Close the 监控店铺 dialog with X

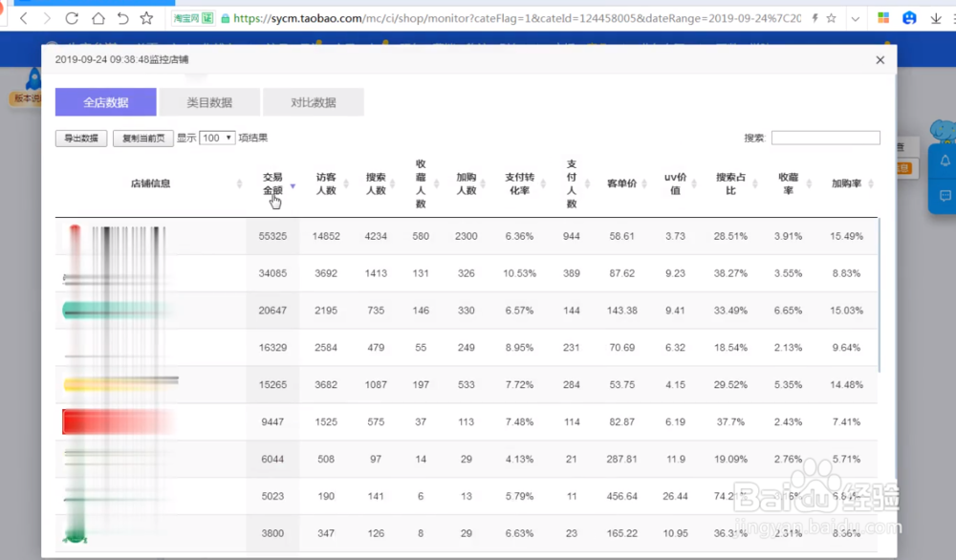pyautogui.click(x=880, y=59)
